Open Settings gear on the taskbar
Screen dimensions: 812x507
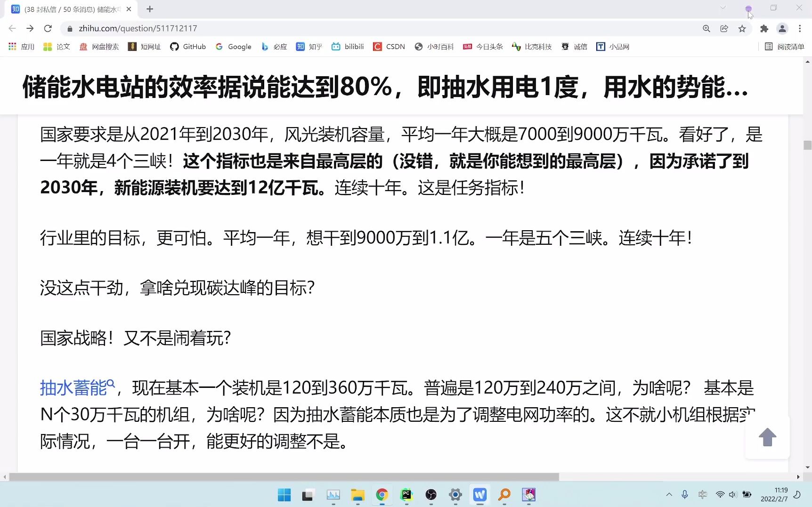tap(455, 495)
